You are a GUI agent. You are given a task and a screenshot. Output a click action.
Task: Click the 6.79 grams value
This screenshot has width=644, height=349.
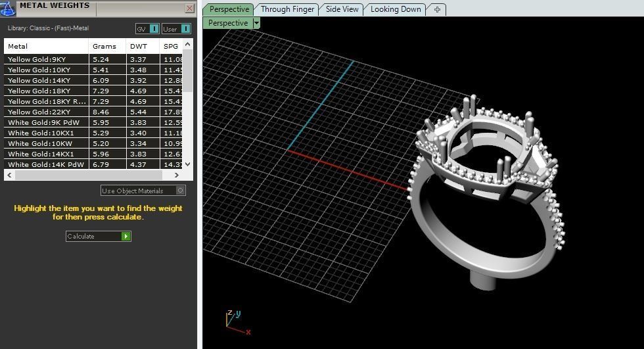[x=101, y=164]
